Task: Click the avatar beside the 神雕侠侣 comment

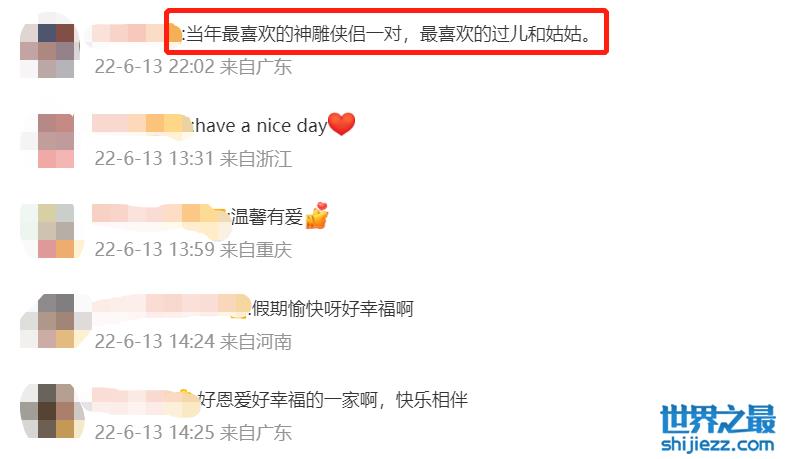Action: [49, 50]
